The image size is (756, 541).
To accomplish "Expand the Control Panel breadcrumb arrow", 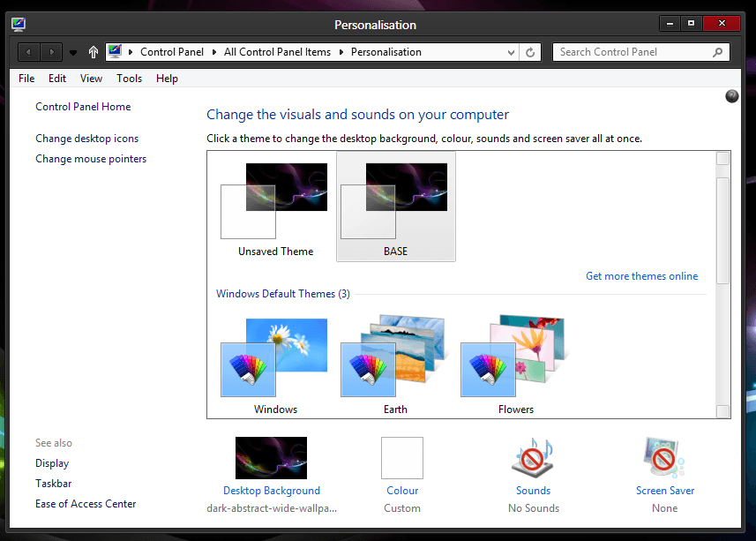I will (213, 52).
